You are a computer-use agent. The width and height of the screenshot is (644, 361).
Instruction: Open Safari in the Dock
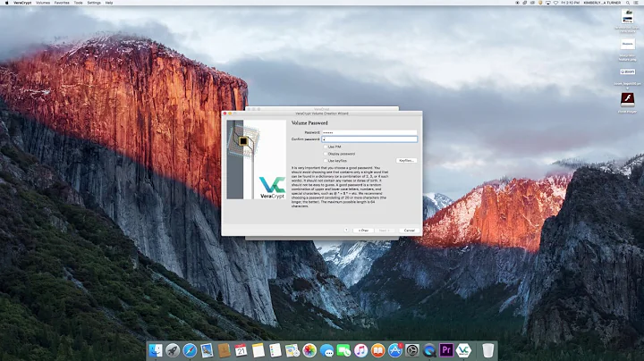coord(190,350)
